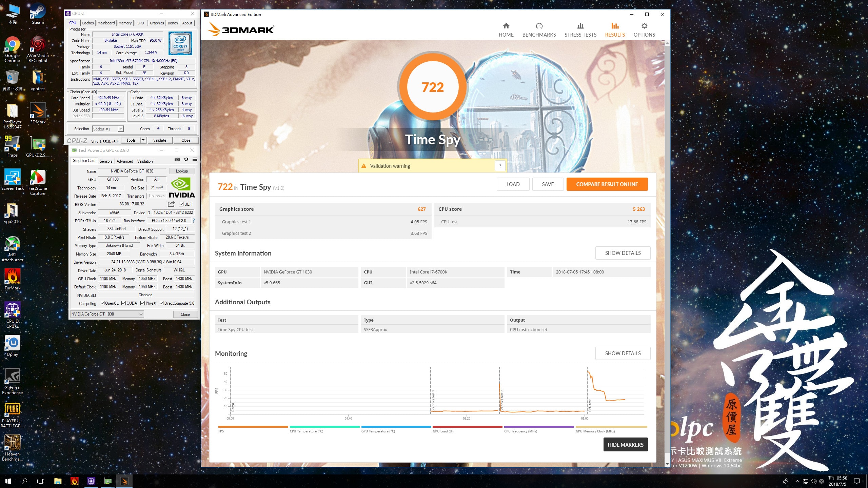Open FurMark desktop shortcut
The width and height of the screenshot is (868, 488).
pyautogui.click(x=12, y=280)
